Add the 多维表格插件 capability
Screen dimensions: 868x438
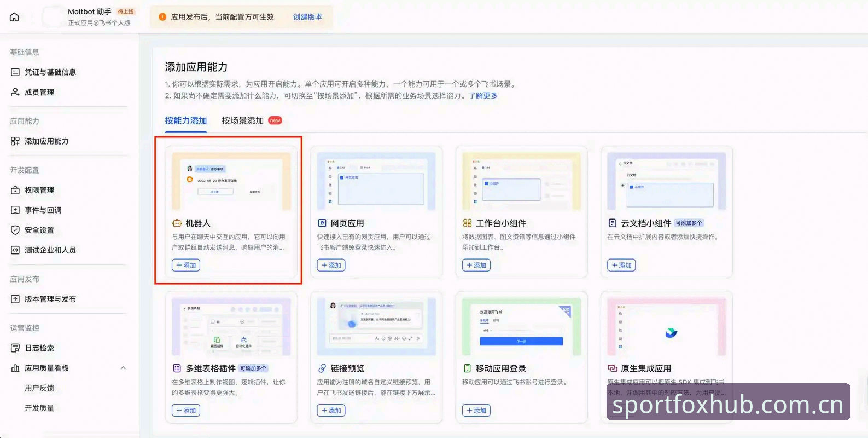coord(186,411)
